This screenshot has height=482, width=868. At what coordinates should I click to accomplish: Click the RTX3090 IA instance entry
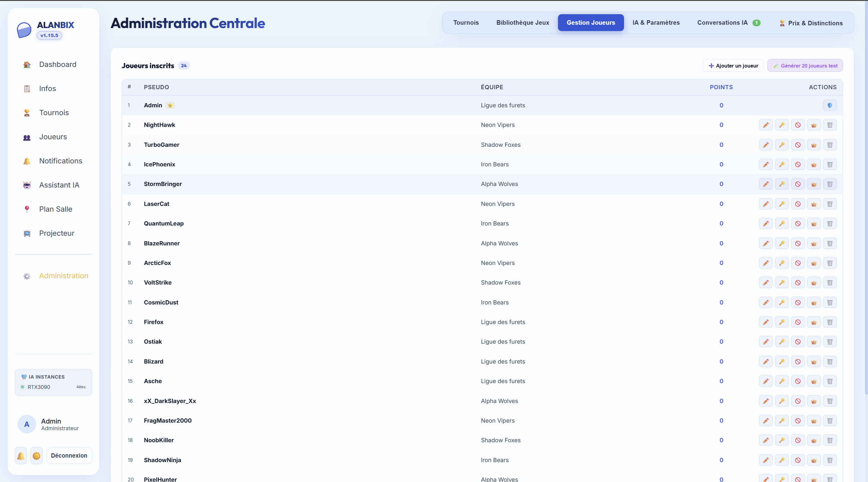click(x=53, y=387)
